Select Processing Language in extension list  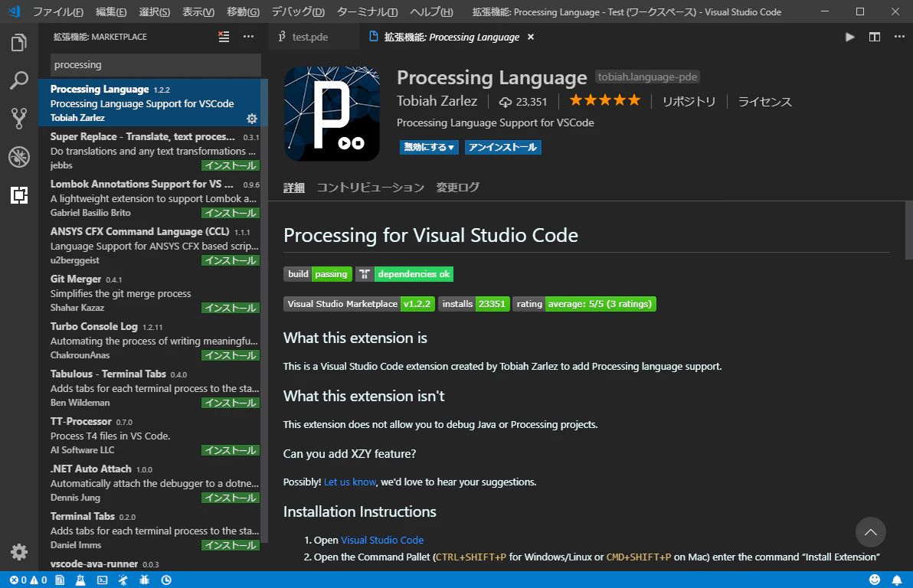coord(153,103)
